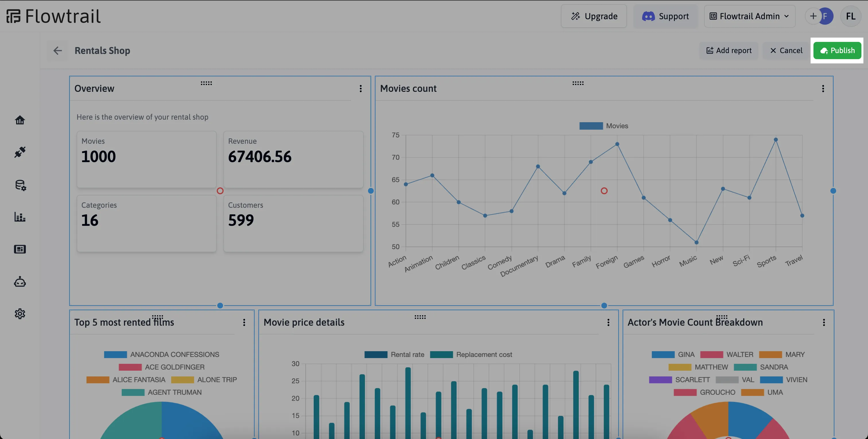This screenshot has height=439, width=868.
Task: Click Add report to insert new widget
Action: [x=729, y=50]
